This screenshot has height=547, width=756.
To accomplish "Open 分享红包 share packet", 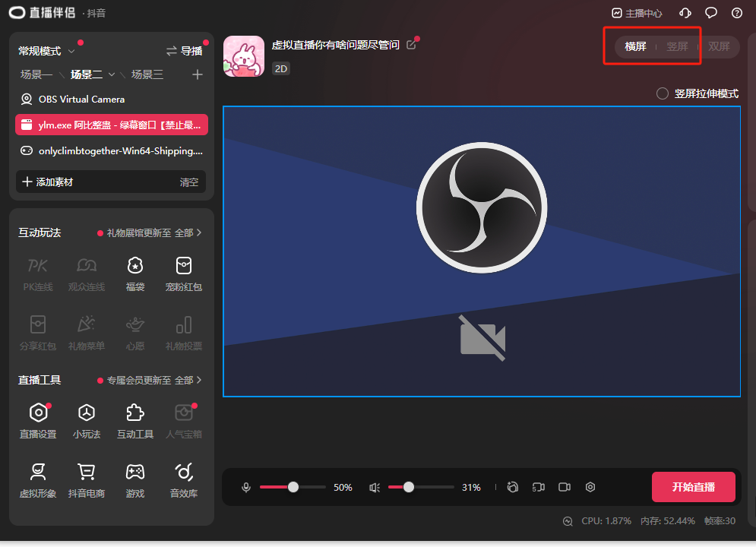I will click(37, 334).
